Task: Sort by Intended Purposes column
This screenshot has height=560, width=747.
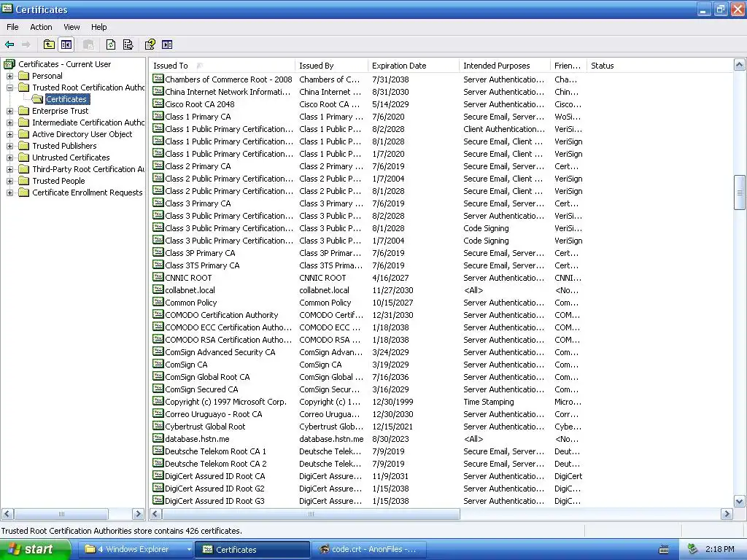Action: click(x=505, y=66)
